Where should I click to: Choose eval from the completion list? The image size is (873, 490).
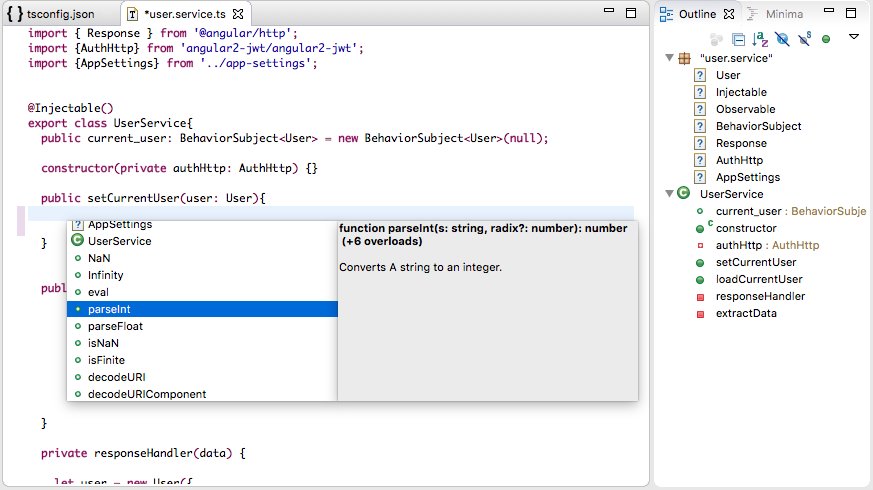click(x=202, y=292)
